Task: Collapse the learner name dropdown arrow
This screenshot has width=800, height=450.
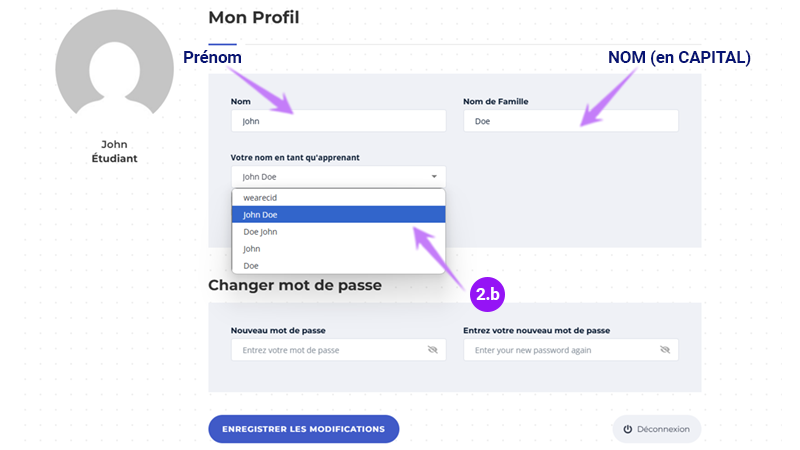Action: coord(434,177)
